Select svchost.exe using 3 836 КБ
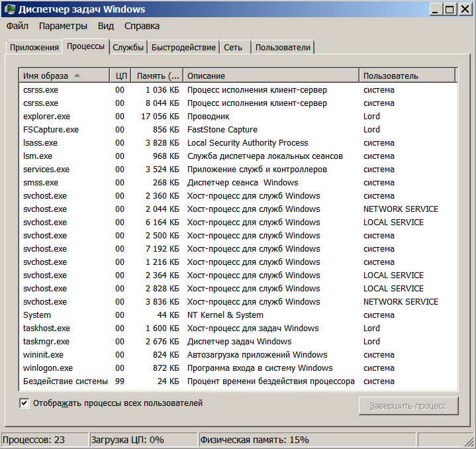The width and height of the screenshot is (476, 449). pos(238,302)
